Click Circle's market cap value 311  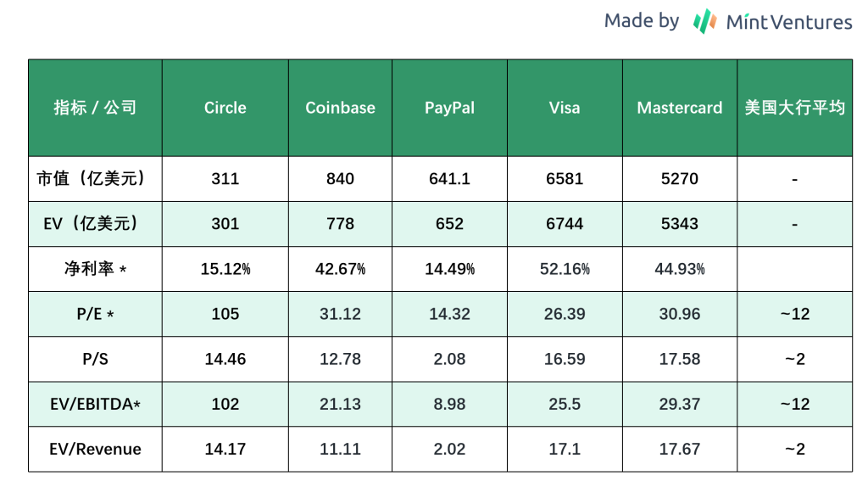click(225, 179)
